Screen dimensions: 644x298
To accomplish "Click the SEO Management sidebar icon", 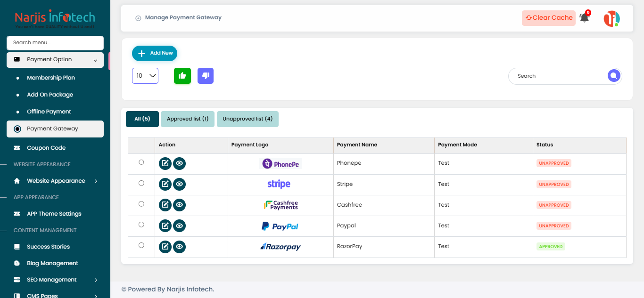I will click(17, 280).
